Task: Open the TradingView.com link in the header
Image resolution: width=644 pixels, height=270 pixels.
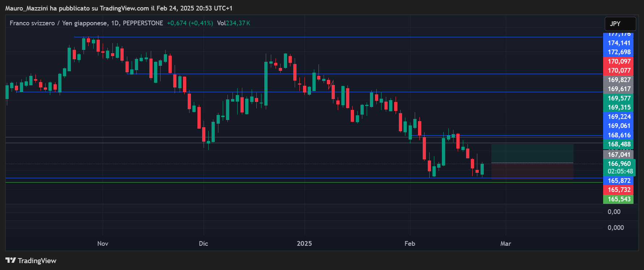Action: [x=124, y=8]
